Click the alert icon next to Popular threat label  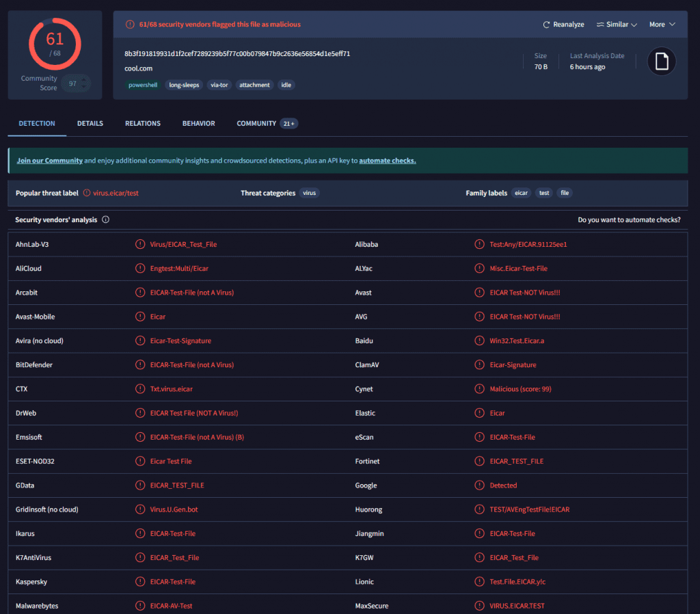pos(87,193)
